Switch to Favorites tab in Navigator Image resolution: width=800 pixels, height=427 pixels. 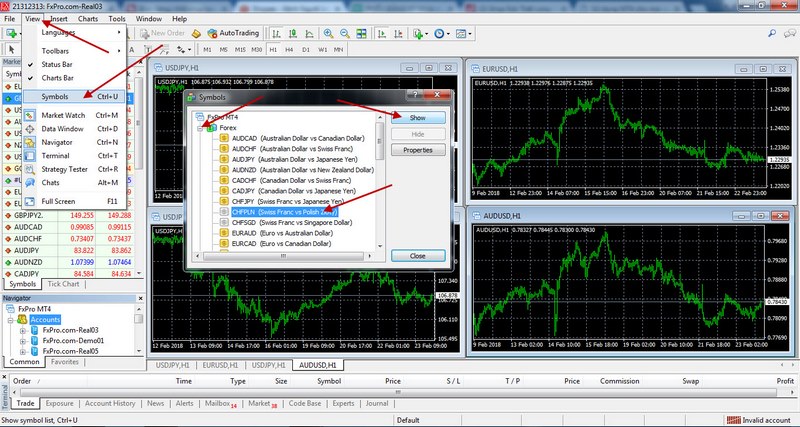(65, 362)
